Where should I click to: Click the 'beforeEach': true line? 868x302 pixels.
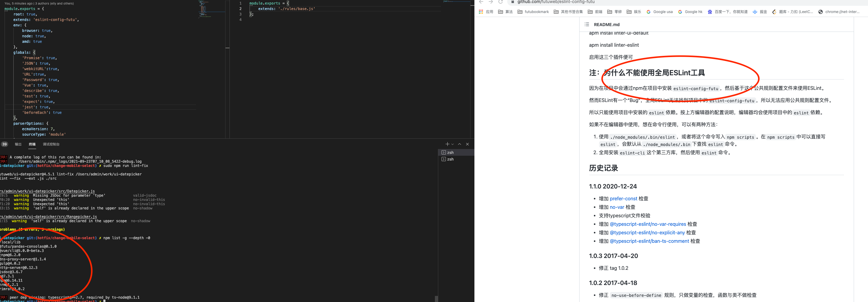pos(42,113)
